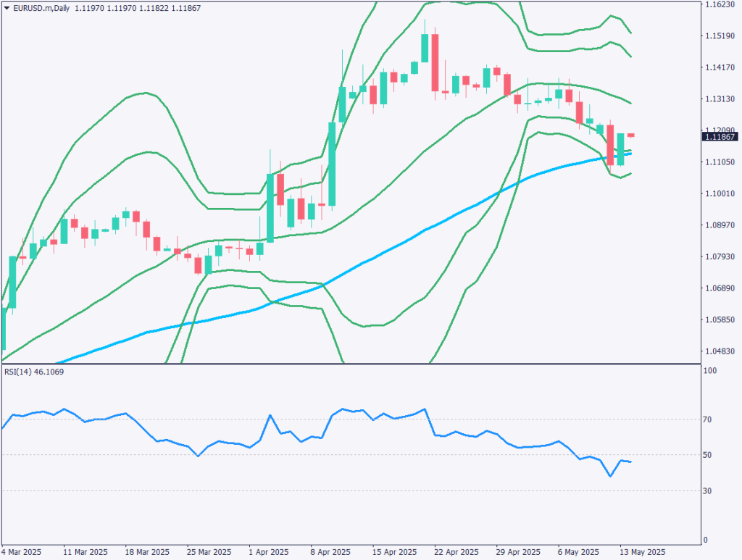742x560 pixels.
Task: Select the current price tag 1.11867
Action: pos(722,137)
